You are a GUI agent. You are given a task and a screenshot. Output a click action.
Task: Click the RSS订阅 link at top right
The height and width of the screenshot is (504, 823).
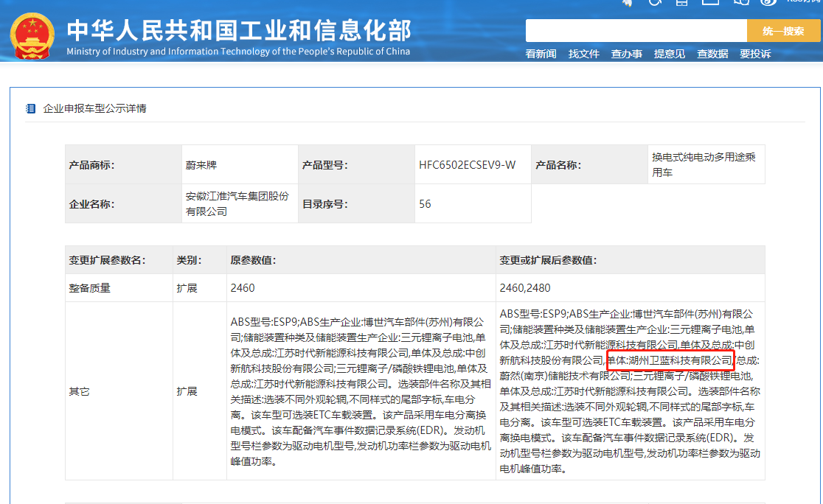tap(803, 2)
